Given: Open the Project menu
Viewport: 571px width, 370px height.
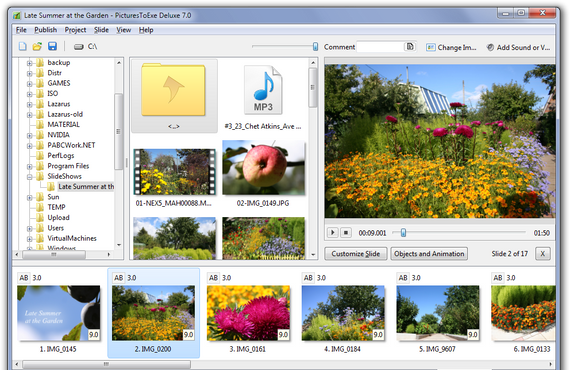Looking at the screenshot, I should (x=75, y=30).
